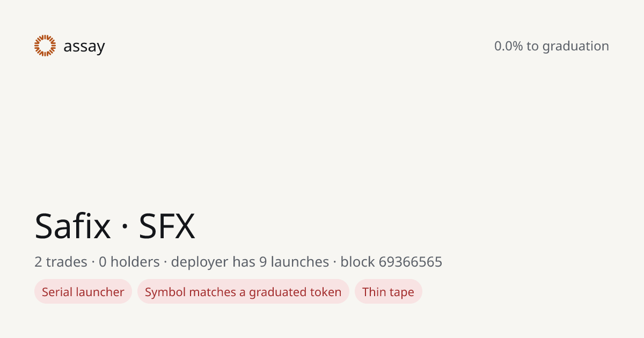Click the word has in deployer stat
Screen dimensions: 644x338
pos(244,262)
